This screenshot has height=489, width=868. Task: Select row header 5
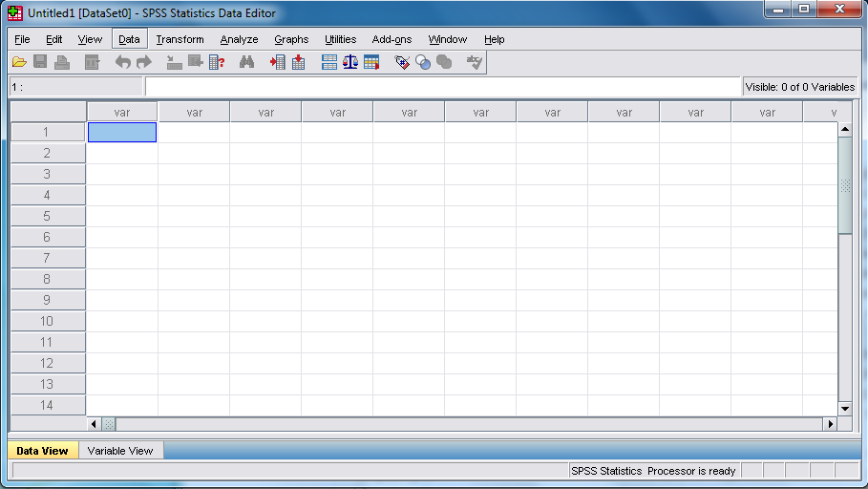tap(48, 216)
